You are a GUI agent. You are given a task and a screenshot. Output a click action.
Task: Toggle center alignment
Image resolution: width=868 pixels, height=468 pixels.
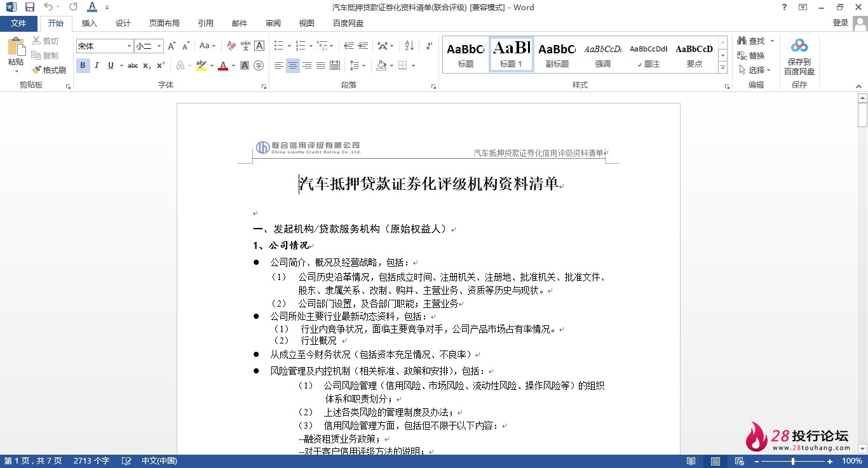coord(293,65)
